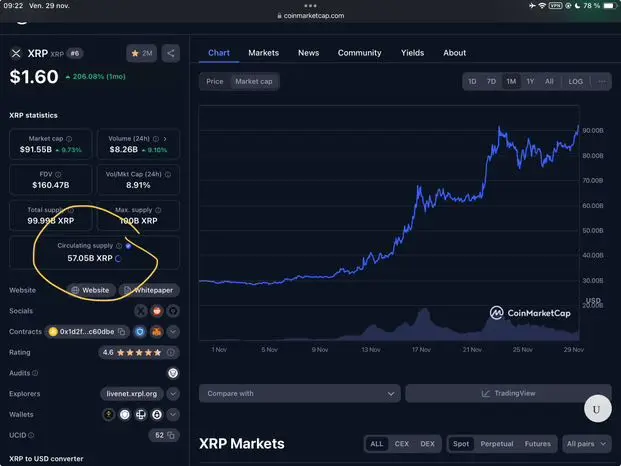
Task: Show Vol/Mkt Cap info icon
Action: point(168,174)
